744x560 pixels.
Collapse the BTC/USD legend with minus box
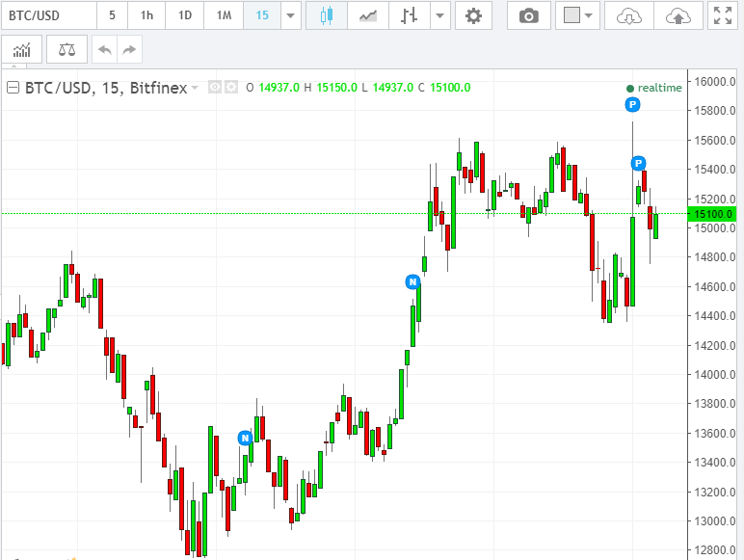point(13,88)
